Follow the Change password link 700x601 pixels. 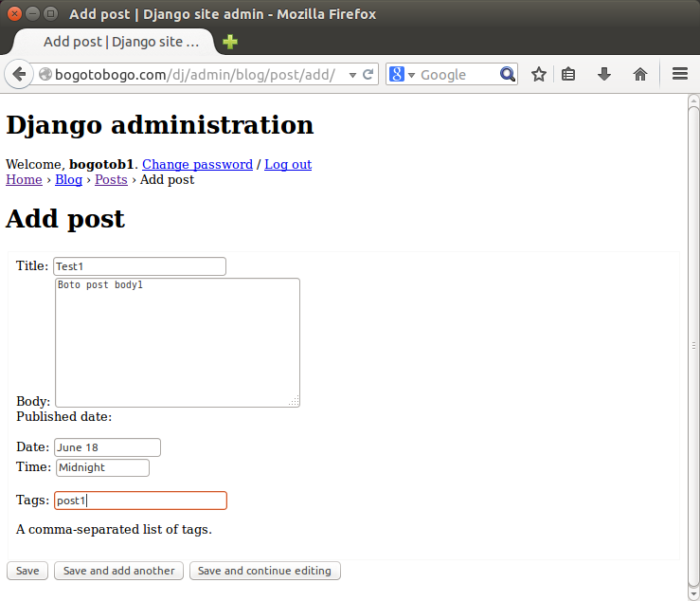click(x=197, y=164)
